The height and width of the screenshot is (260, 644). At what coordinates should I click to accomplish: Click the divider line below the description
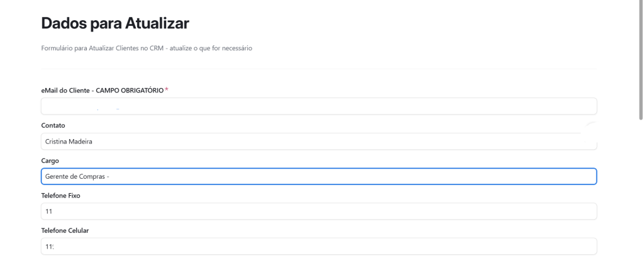tap(318, 69)
